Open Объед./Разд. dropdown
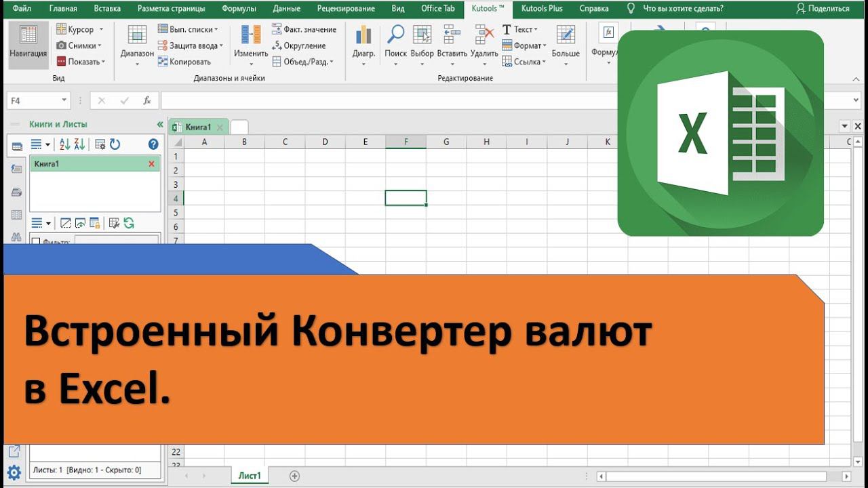Viewport: 868px width, 488px height. pos(332,62)
